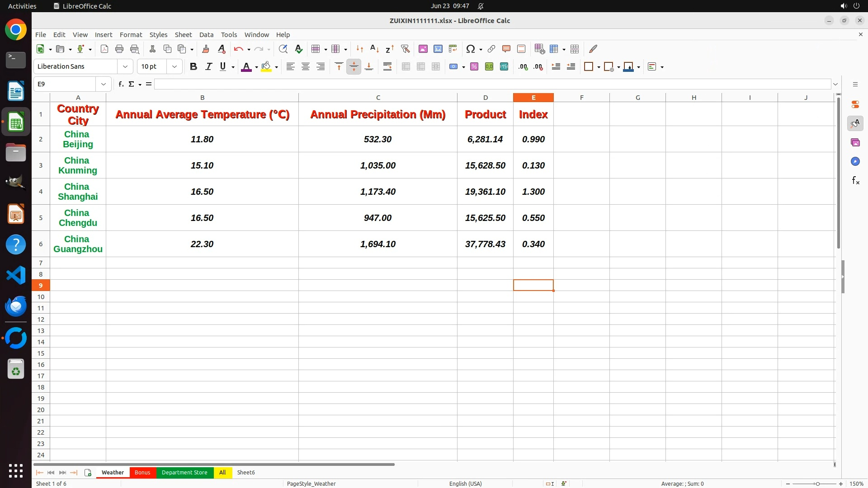Screen dimensions: 868x488
Task: Insert a chart via toolbar icon
Action: pos(438,49)
